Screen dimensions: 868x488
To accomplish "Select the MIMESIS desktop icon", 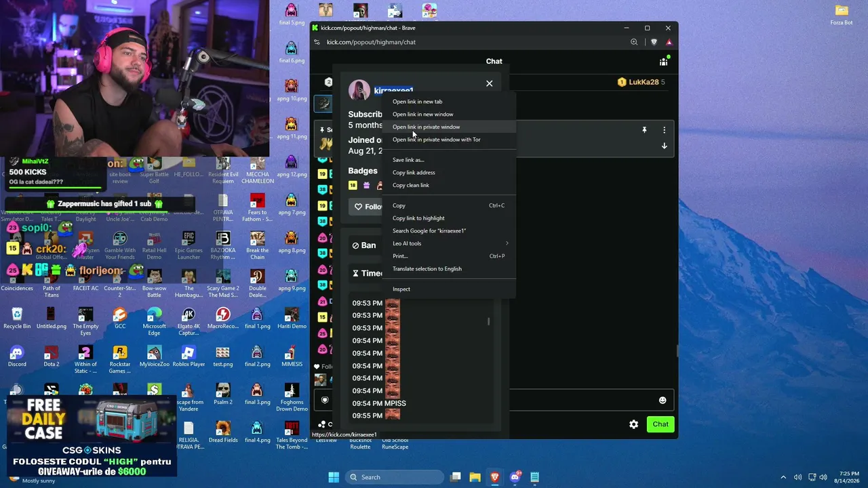I will (292, 356).
